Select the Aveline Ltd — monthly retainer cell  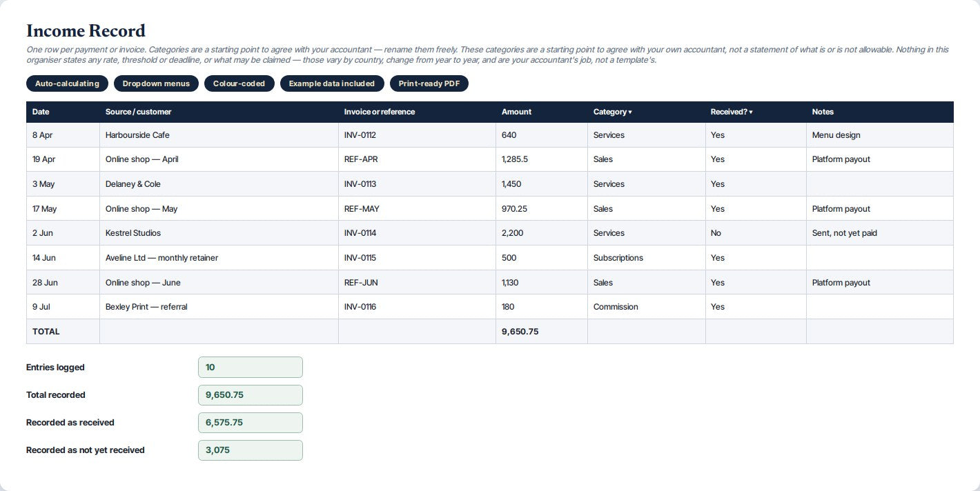coord(219,258)
